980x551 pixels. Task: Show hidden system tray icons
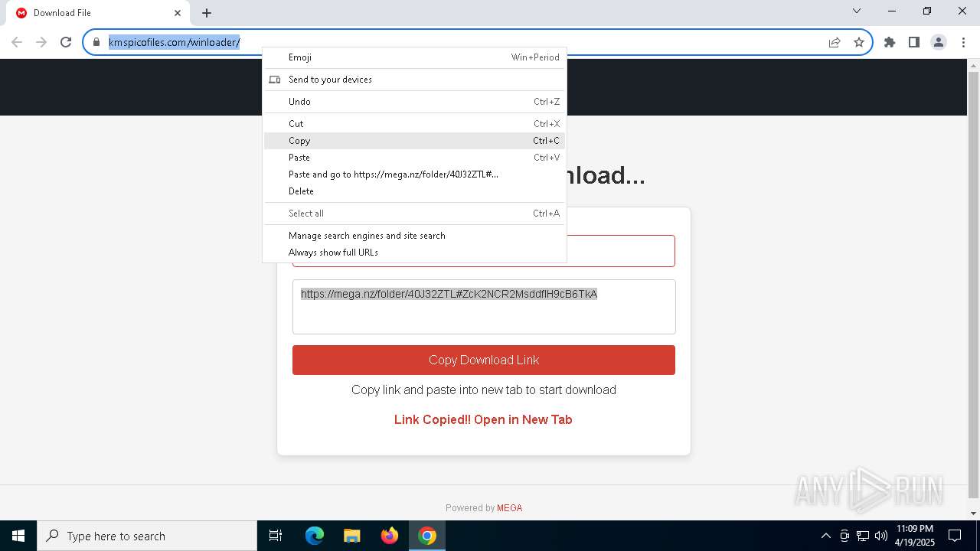[x=825, y=536]
